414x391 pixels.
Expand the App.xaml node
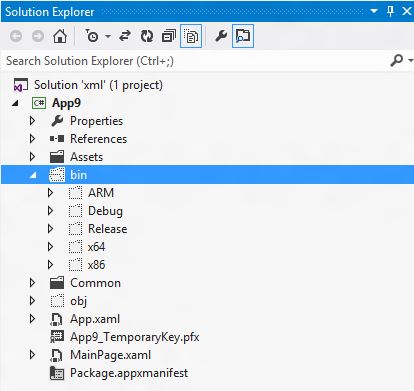pyautogui.click(x=32, y=319)
